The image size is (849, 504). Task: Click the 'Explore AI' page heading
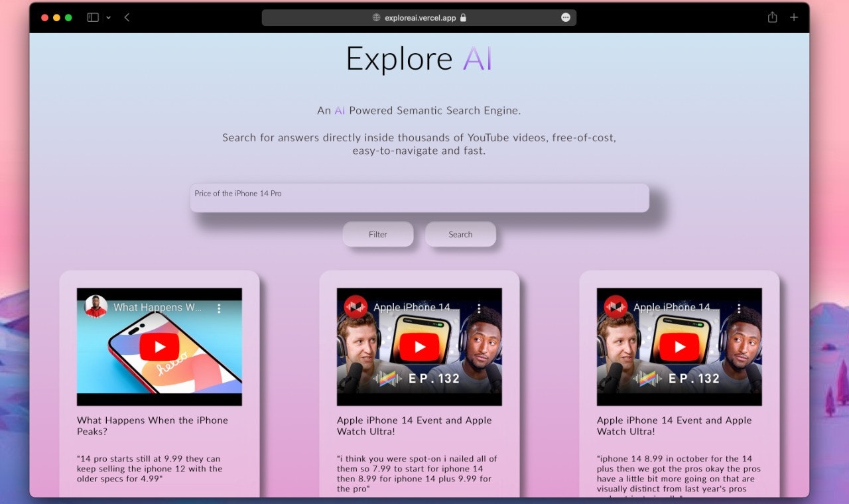pos(419,58)
